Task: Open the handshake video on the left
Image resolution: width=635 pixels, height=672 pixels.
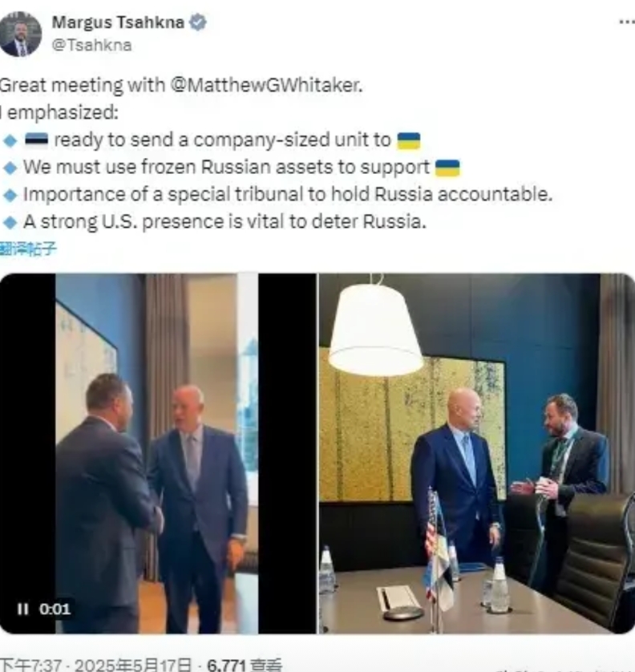Action: tap(157, 453)
